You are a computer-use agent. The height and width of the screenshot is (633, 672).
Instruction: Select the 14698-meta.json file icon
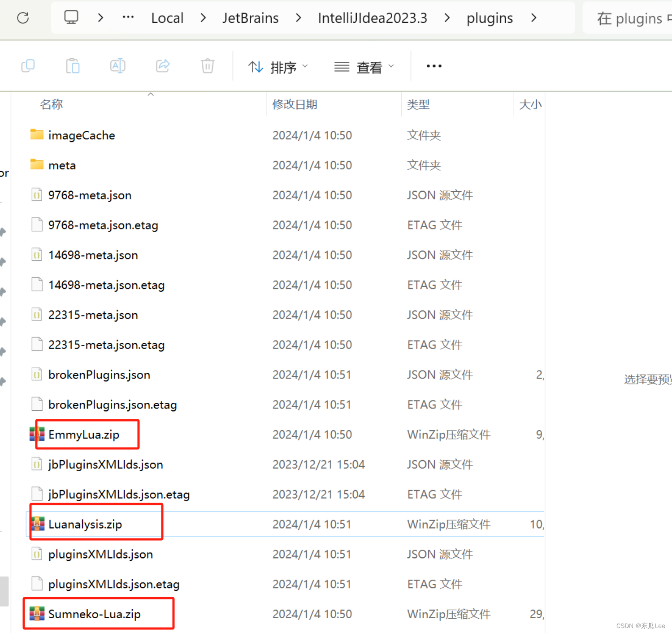click(x=37, y=255)
